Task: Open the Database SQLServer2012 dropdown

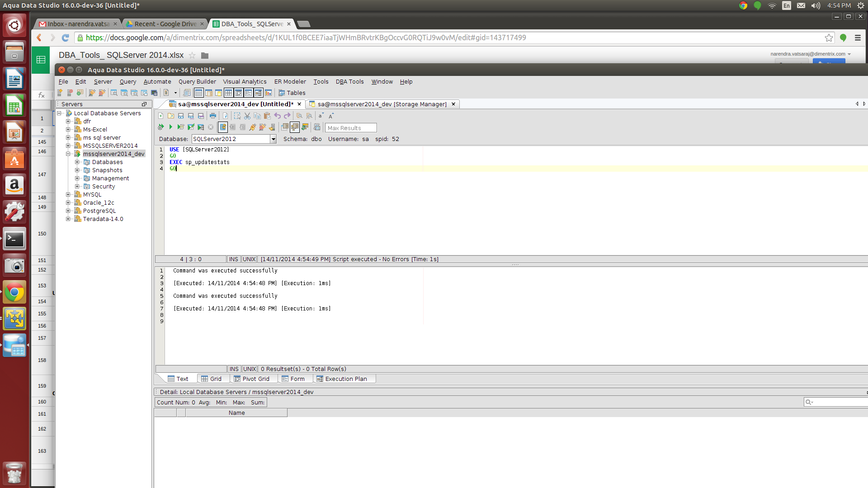Action: 273,139
